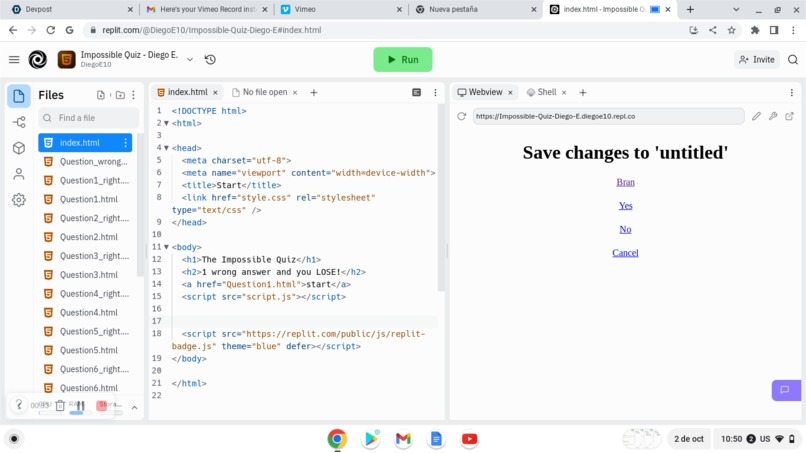Open the ChromeOS launcher button

click(x=14, y=439)
